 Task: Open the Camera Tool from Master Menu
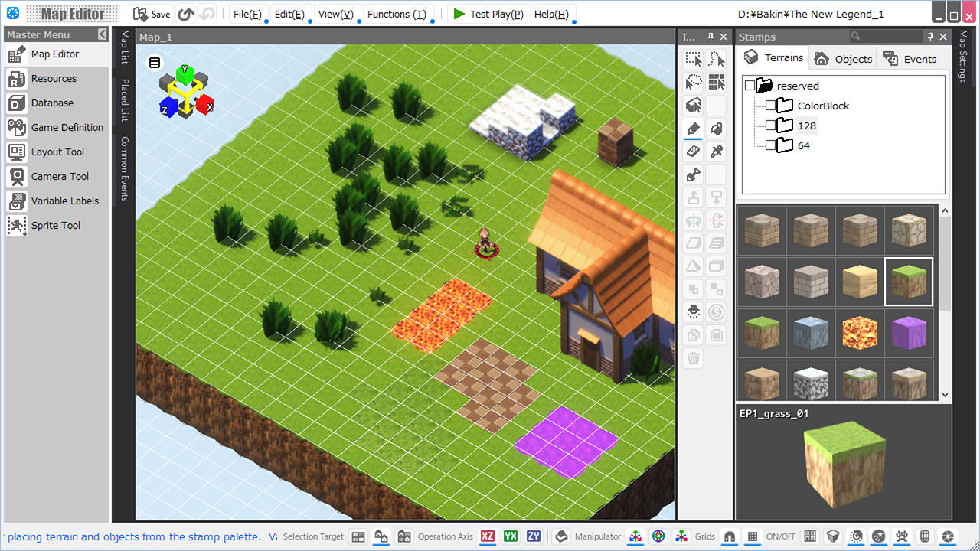[x=58, y=176]
